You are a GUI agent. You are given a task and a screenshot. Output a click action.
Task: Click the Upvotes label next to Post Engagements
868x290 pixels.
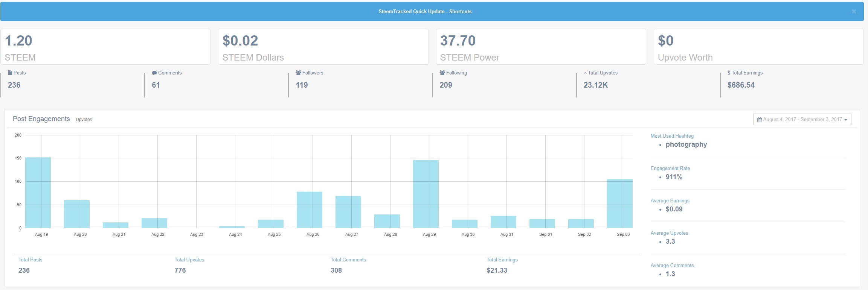pyautogui.click(x=84, y=120)
